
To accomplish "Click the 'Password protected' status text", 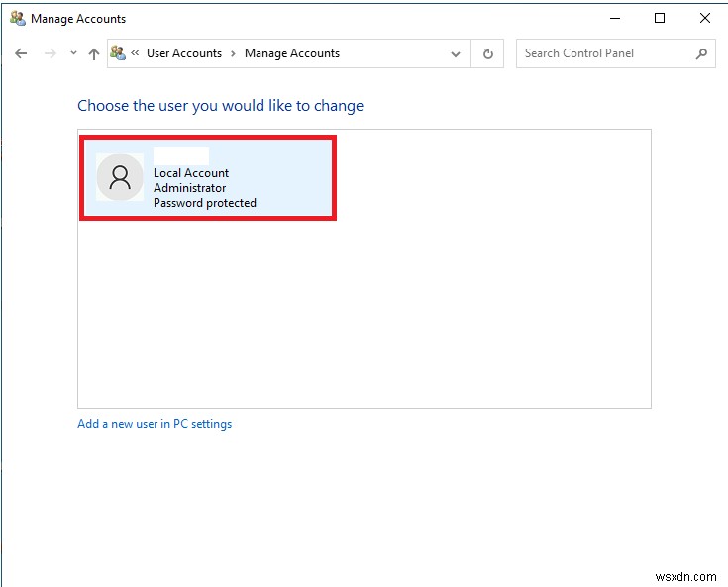I will [205, 203].
